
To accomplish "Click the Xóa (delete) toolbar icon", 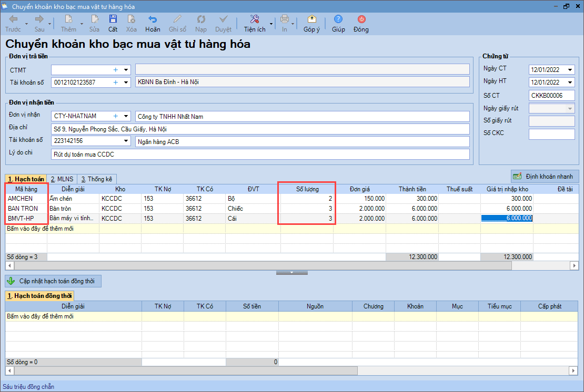I will point(131,24).
